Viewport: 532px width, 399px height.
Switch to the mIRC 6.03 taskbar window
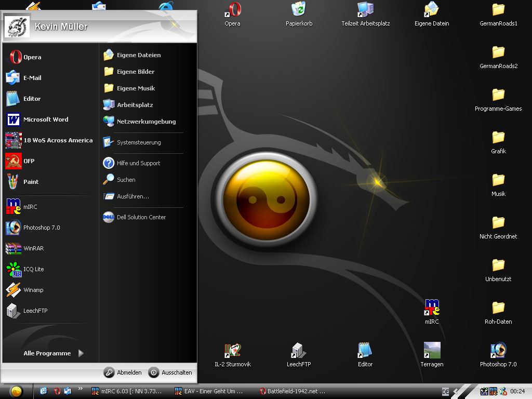[127, 391]
